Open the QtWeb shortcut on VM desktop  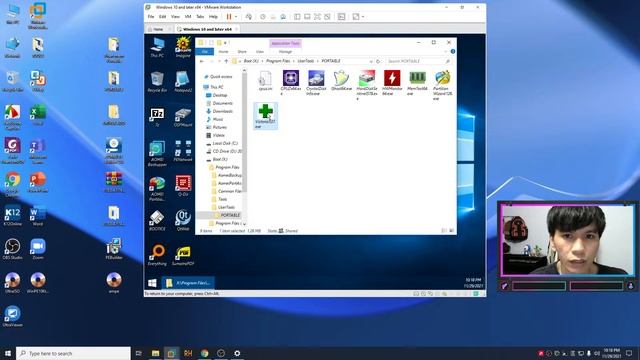tap(183, 221)
